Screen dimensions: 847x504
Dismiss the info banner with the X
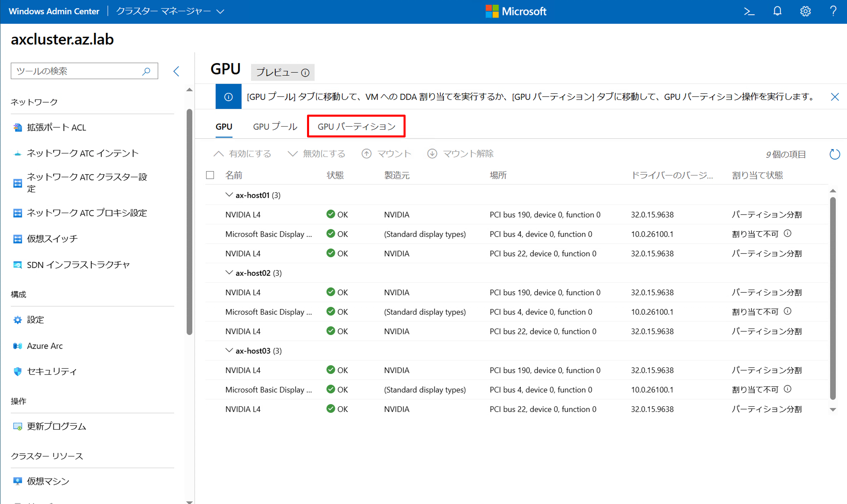click(x=835, y=97)
